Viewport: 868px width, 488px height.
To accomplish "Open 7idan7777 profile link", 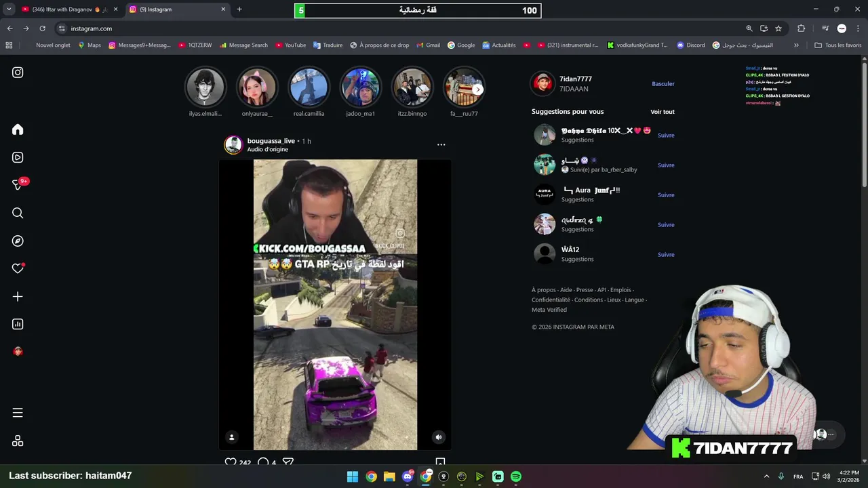I will 576,79.
